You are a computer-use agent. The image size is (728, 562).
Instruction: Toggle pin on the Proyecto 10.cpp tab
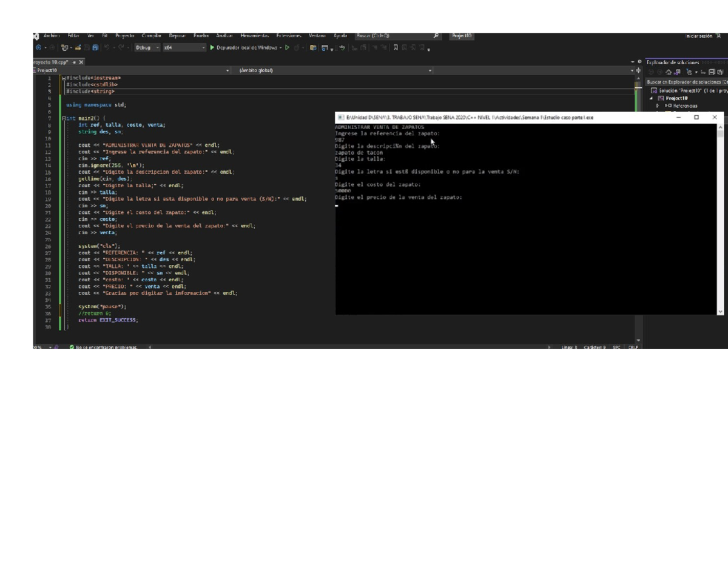coord(74,62)
